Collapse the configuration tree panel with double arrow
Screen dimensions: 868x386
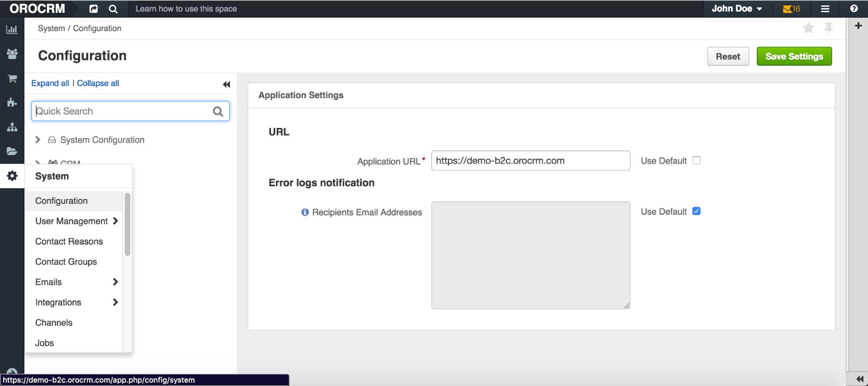tap(226, 84)
